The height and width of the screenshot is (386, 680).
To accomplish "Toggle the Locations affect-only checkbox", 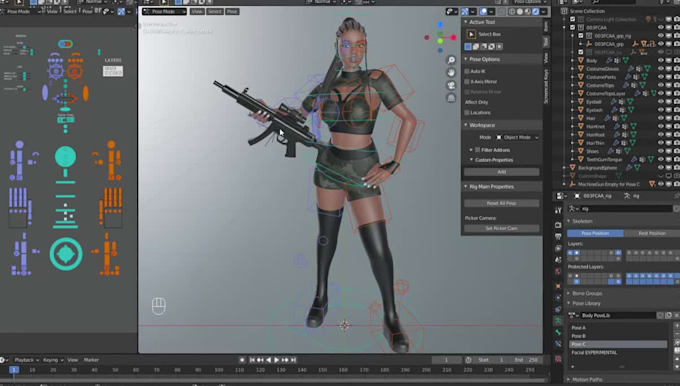I will [x=467, y=113].
